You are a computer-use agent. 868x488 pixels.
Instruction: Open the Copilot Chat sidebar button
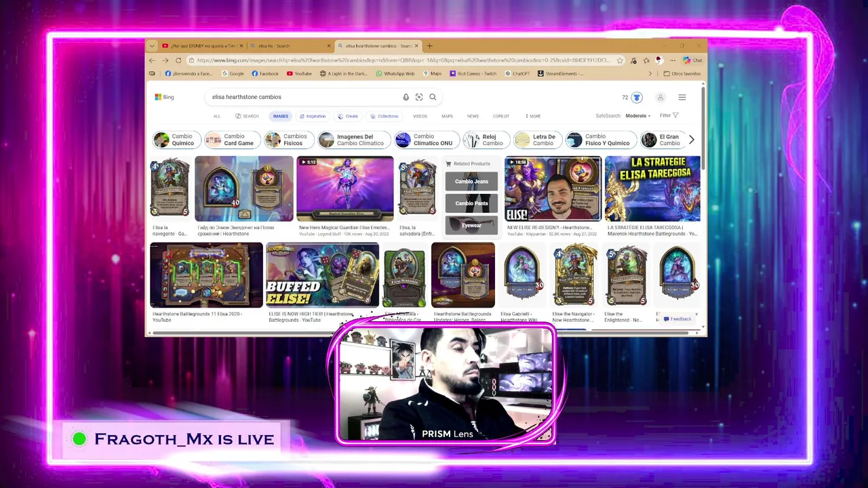pos(692,60)
